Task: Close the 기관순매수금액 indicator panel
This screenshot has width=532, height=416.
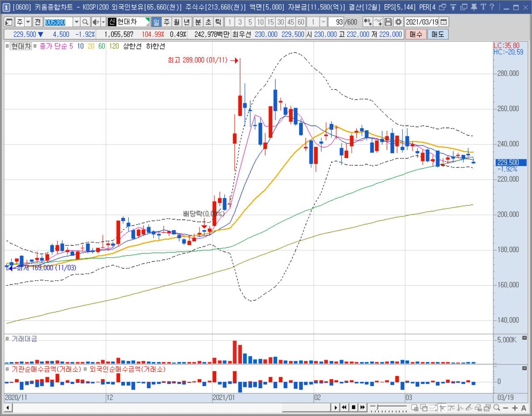Action: click(x=525, y=368)
